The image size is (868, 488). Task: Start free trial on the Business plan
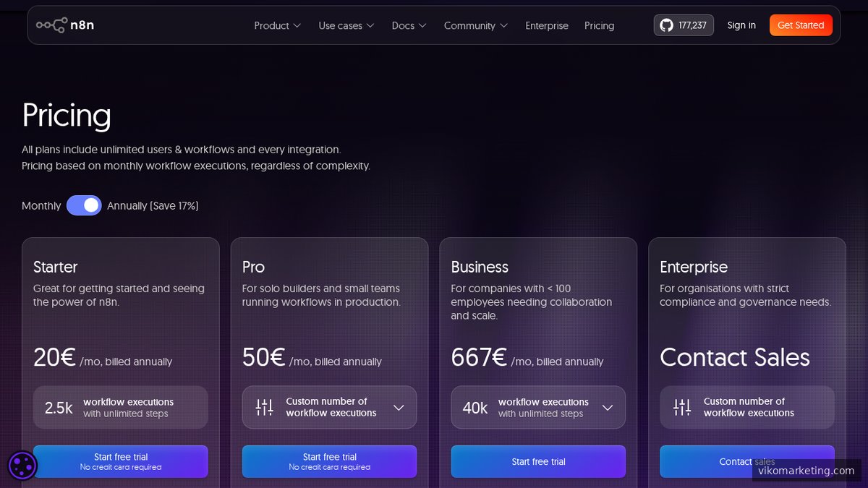(x=538, y=461)
